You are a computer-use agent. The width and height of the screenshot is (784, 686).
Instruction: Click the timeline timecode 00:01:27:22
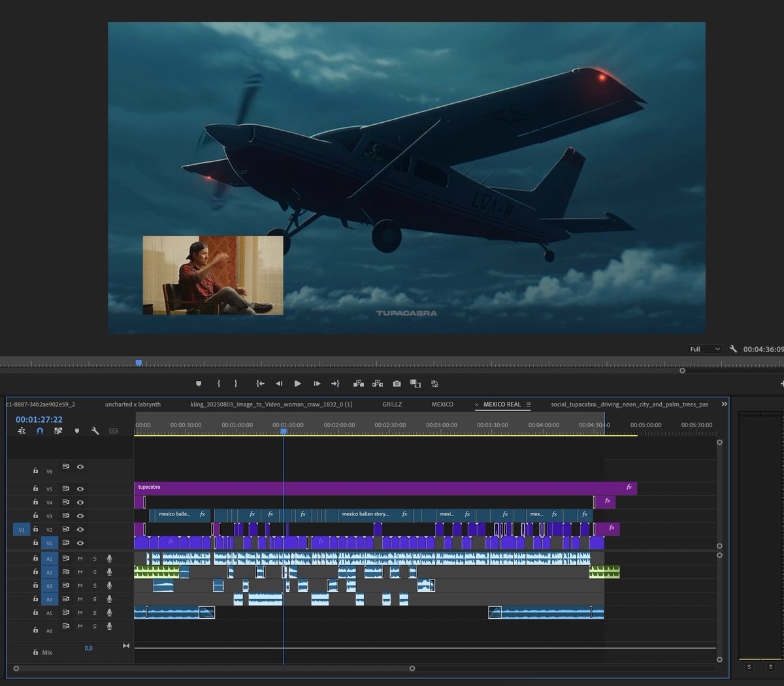(39, 419)
